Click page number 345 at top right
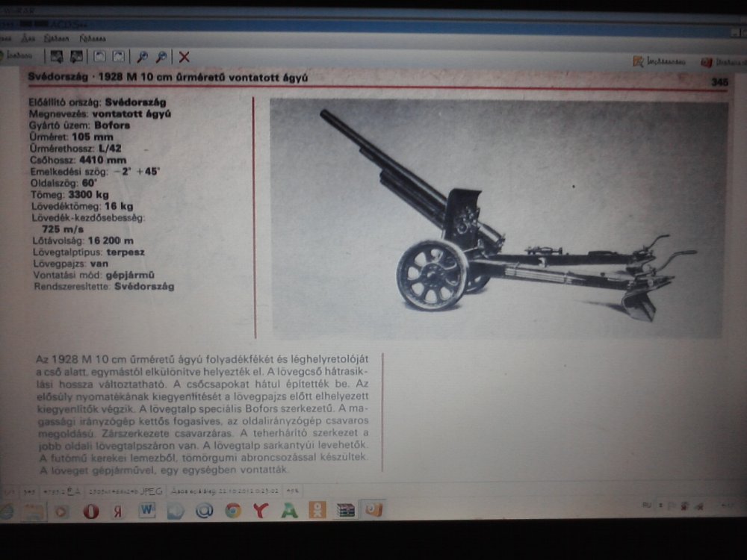The height and width of the screenshot is (560, 747). 720,82
